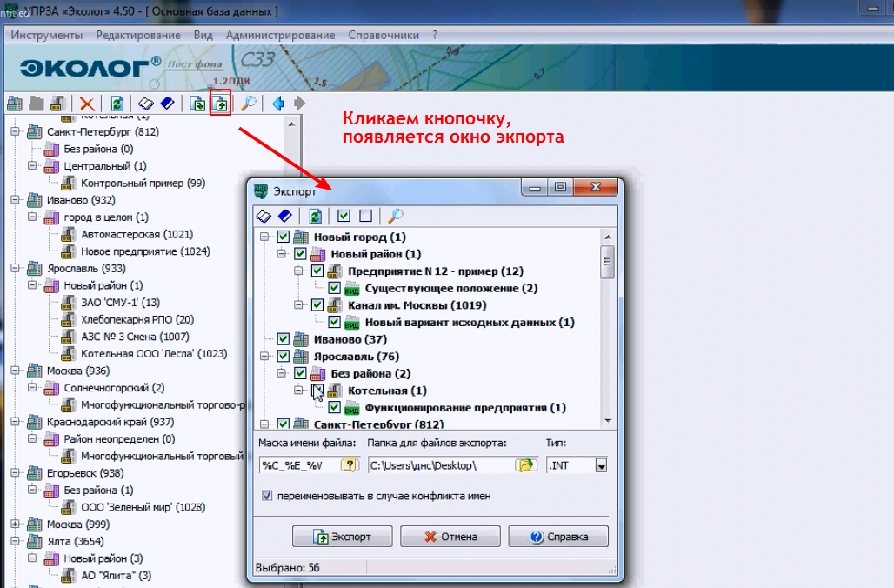The width and height of the screenshot is (894, 588).
Task: Expand Москва (999) node in main tree
Action: [x=16, y=525]
